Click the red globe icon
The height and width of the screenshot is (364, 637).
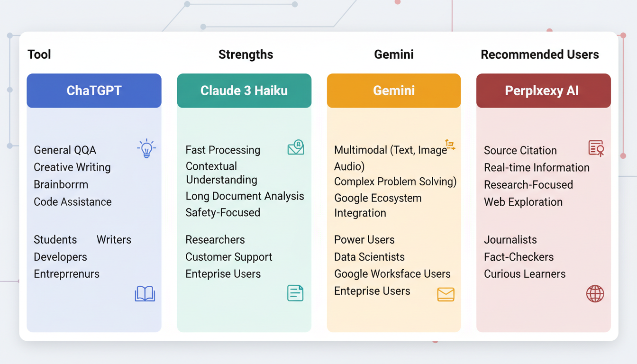pyautogui.click(x=595, y=294)
